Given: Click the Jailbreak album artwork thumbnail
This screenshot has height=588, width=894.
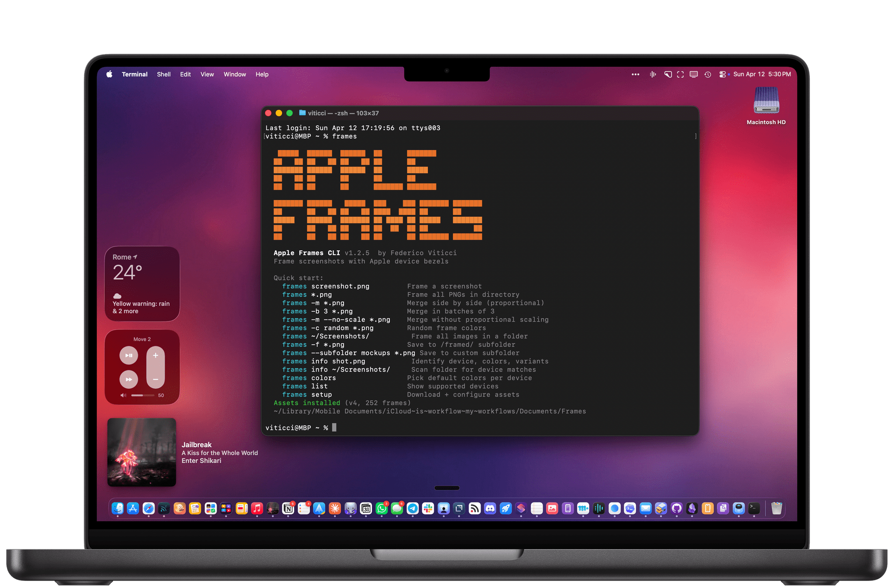Looking at the screenshot, I should (142, 453).
